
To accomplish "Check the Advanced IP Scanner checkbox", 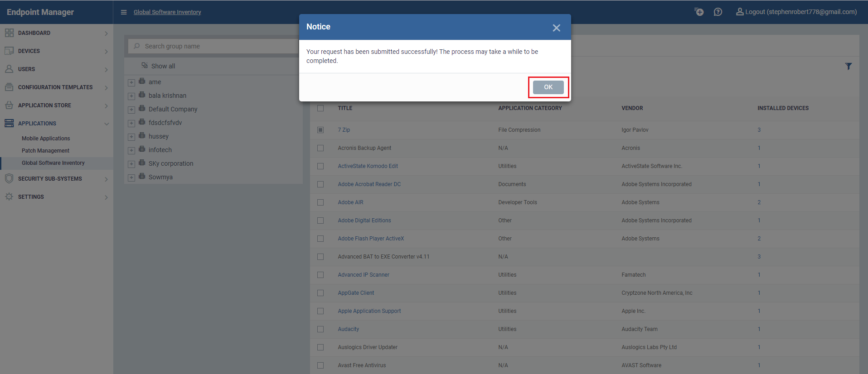I will coord(320,275).
